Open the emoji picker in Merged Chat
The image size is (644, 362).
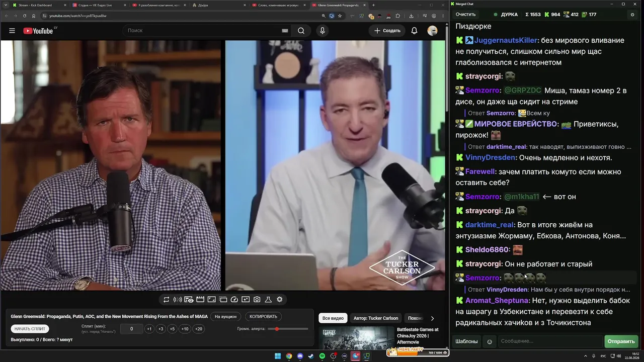490,342
